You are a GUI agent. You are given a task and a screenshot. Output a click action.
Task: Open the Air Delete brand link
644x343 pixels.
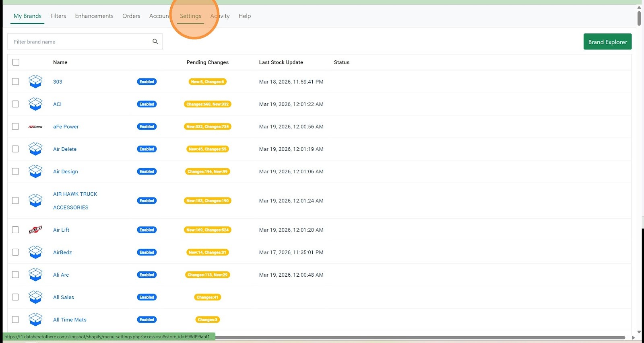point(65,149)
